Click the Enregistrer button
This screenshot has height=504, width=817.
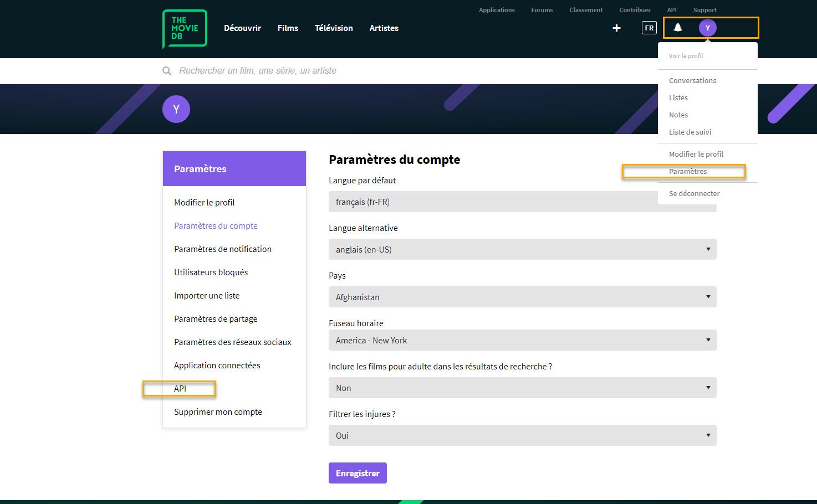(x=358, y=473)
